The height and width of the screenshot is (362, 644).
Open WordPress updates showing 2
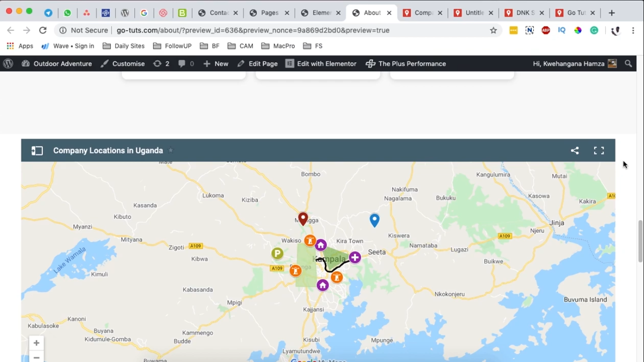[x=161, y=64]
